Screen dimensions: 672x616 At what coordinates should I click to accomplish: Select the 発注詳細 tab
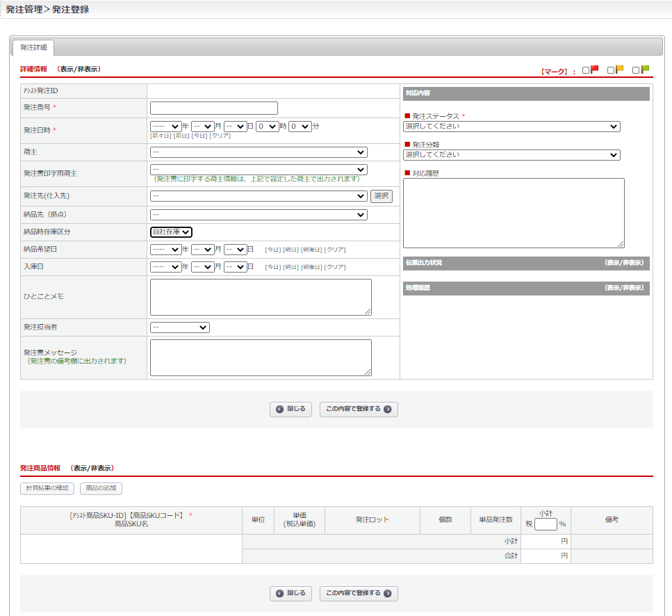coord(33,48)
